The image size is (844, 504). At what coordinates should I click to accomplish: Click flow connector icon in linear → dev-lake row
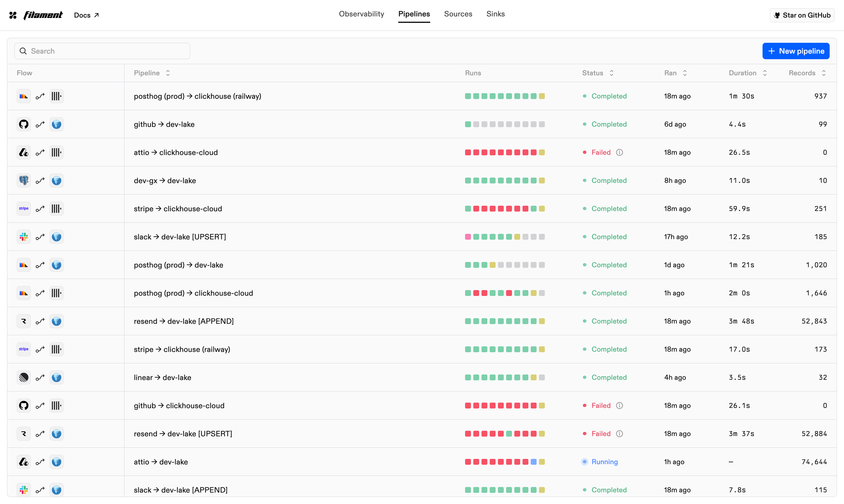40,377
